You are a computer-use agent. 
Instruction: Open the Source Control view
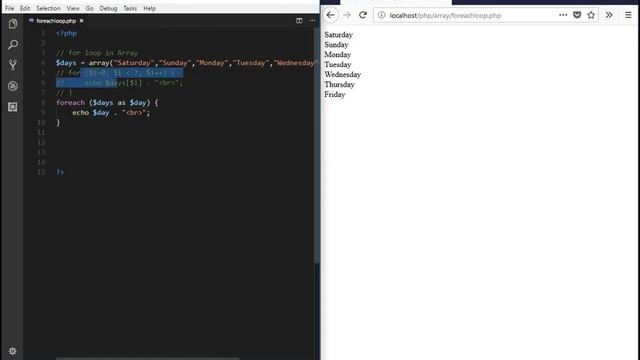tap(13, 65)
